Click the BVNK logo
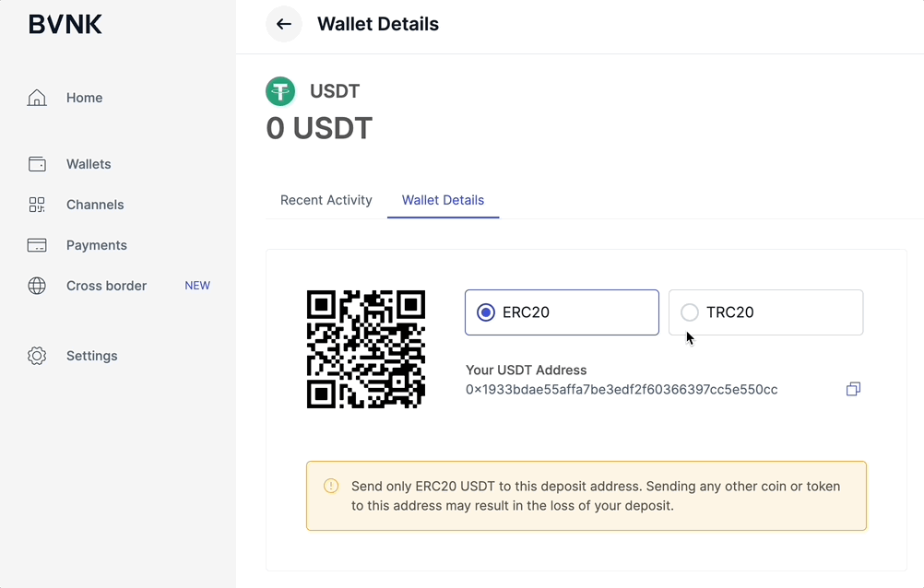 pyautogui.click(x=65, y=24)
